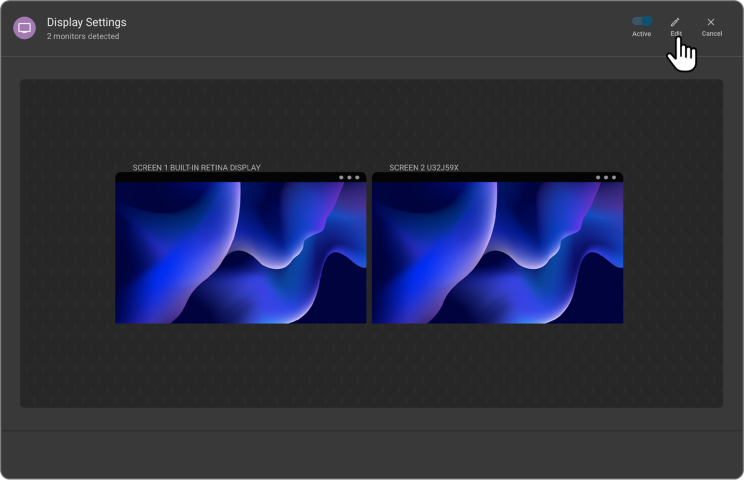Open Screen 1 three-dot options menu
Image resolution: width=744 pixels, height=480 pixels.
(349, 177)
